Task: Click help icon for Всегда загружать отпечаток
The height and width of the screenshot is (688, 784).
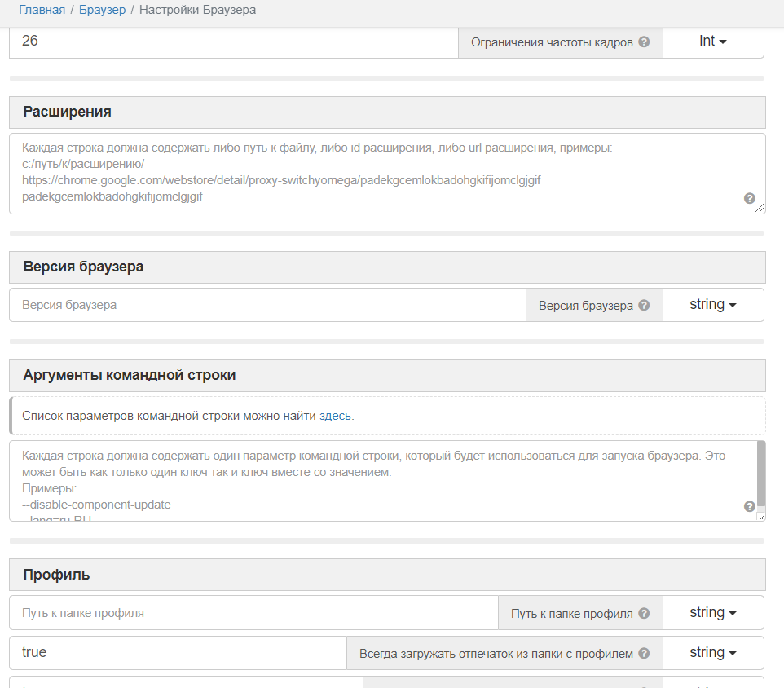Action: click(644, 653)
